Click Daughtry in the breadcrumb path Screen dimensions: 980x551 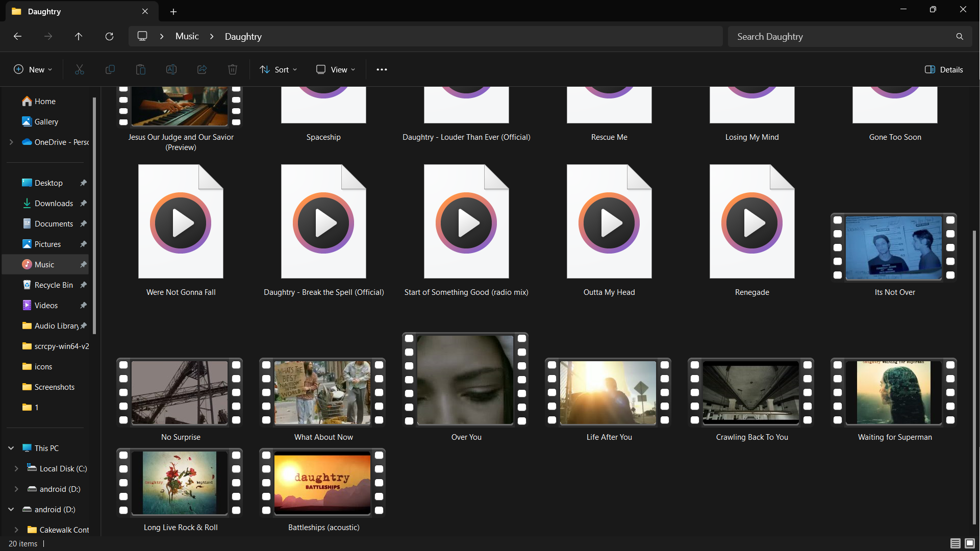tap(243, 36)
